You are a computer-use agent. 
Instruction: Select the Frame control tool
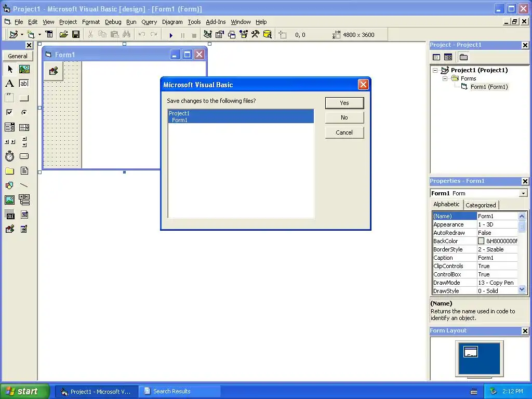point(10,98)
